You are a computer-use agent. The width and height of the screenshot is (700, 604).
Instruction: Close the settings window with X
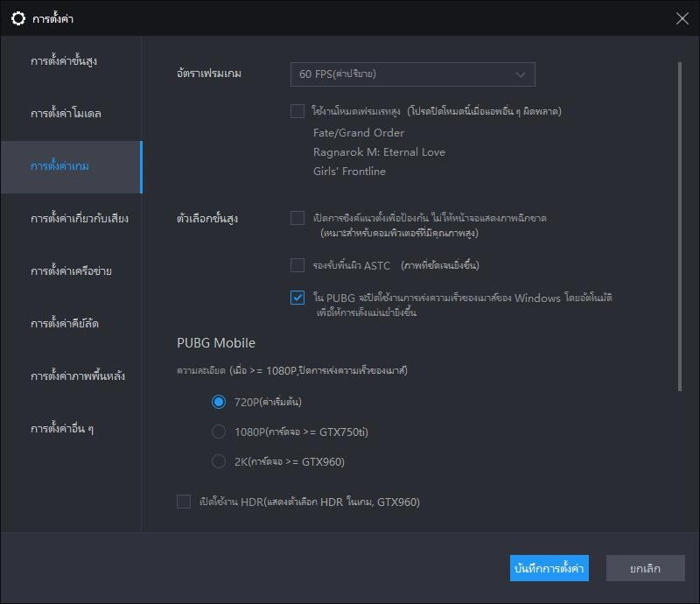click(682, 18)
